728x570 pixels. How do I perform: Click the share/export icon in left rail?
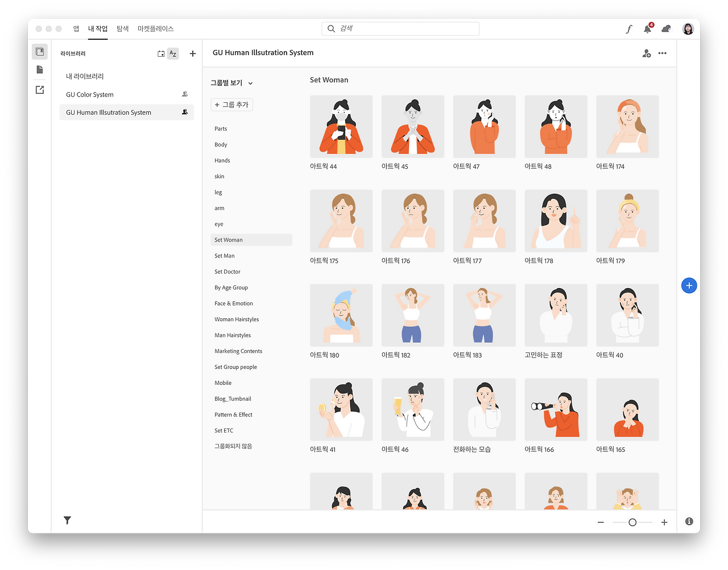click(x=40, y=90)
